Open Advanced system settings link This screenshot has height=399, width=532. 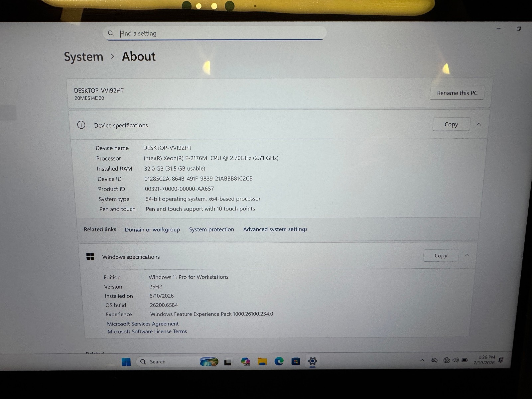[275, 229]
